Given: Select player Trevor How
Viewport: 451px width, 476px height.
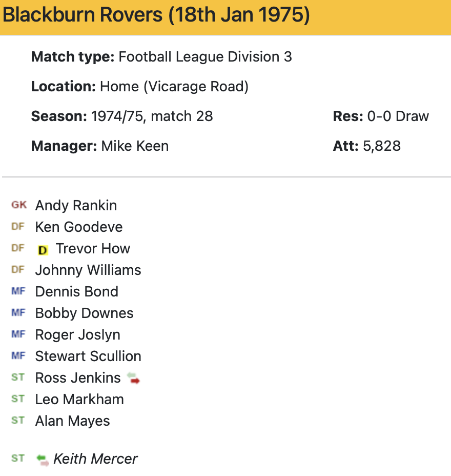Looking at the screenshot, I should [93, 249].
